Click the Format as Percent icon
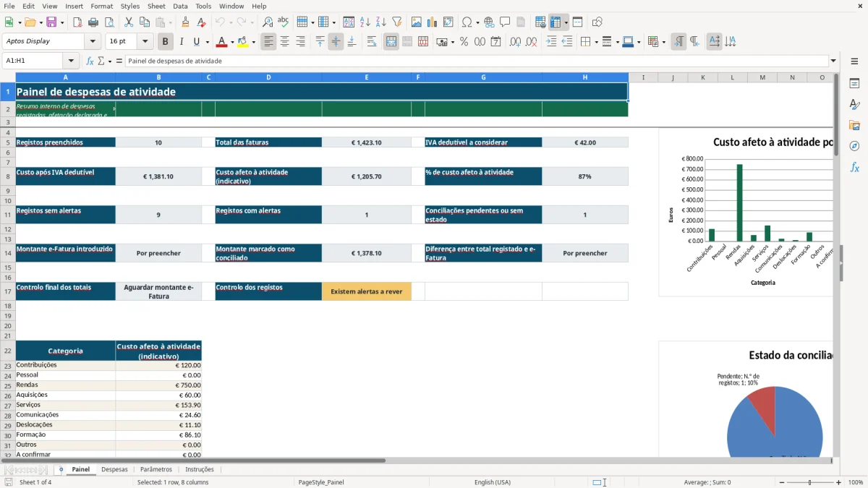Image resolution: width=868 pixels, height=488 pixels. click(x=464, y=42)
